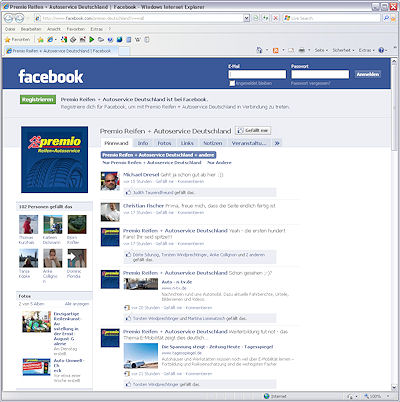Open the orange RSS feeds icon
Image resolution: width=400 pixels, height=402 pixels.
click(276, 50)
